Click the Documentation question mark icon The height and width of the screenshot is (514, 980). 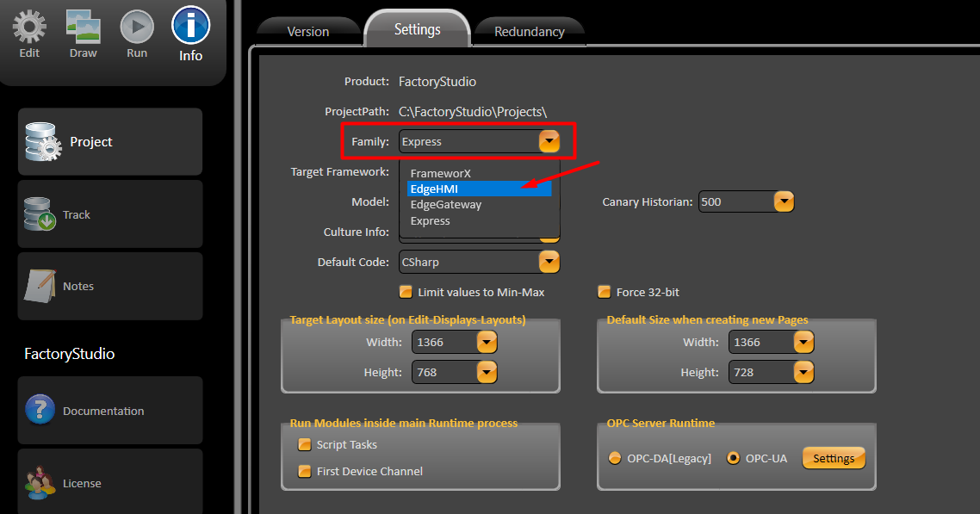[x=40, y=411]
